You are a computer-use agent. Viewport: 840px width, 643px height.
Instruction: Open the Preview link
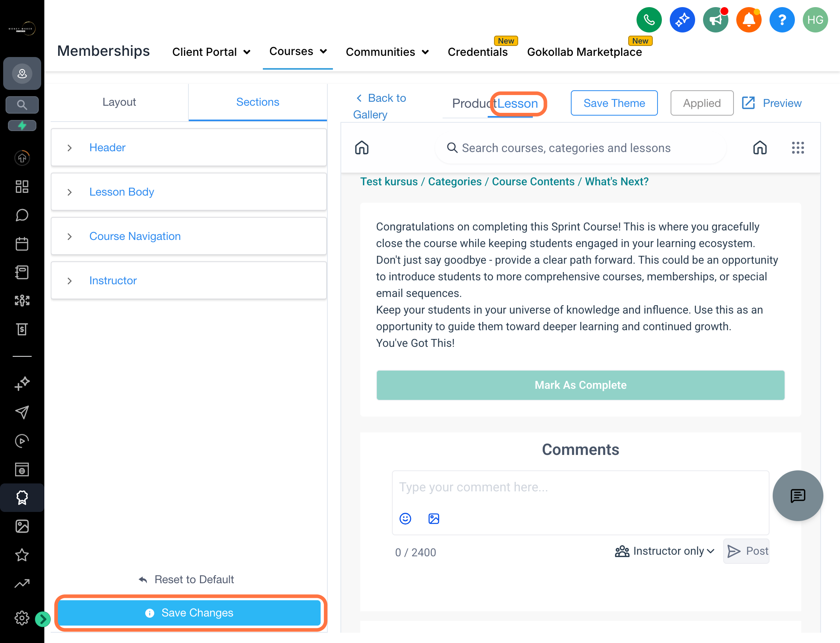772,103
